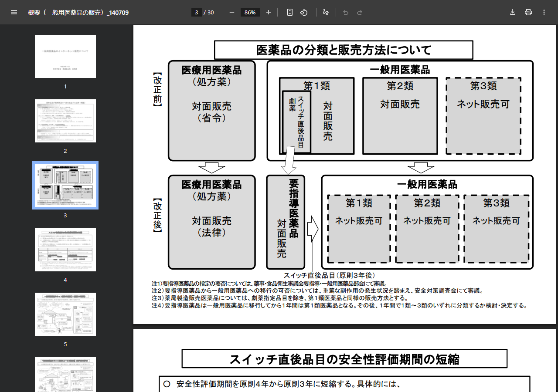Edit the current page number field

click(196, 12)
